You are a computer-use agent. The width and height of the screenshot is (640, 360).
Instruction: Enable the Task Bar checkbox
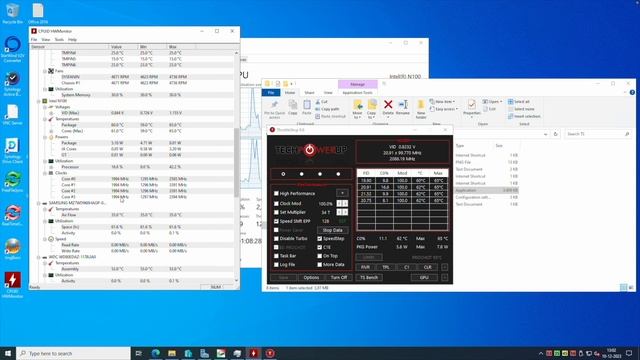tap(276, 256)
